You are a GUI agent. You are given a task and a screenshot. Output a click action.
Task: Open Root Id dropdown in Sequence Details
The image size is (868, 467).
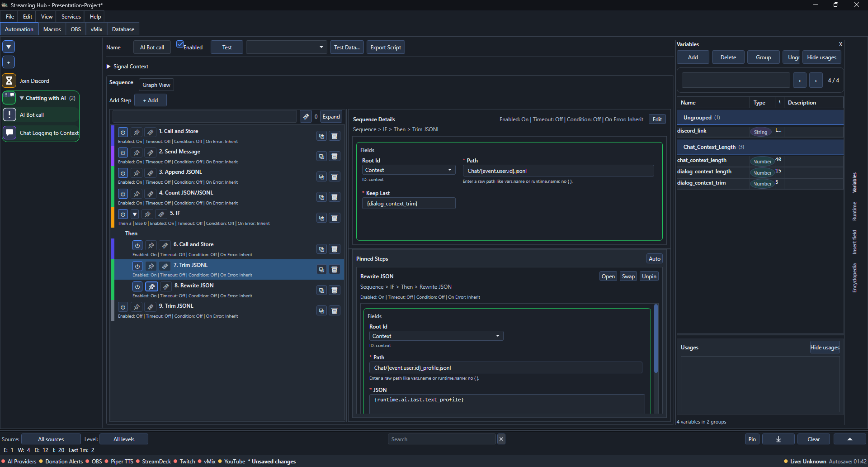(409, 170)
